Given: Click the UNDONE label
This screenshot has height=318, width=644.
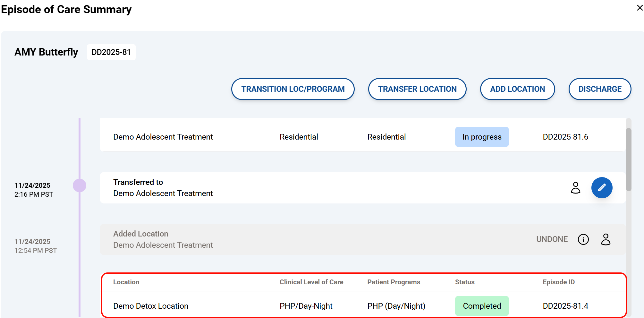Looking at the screenshot, I should (x=552, y=239).
